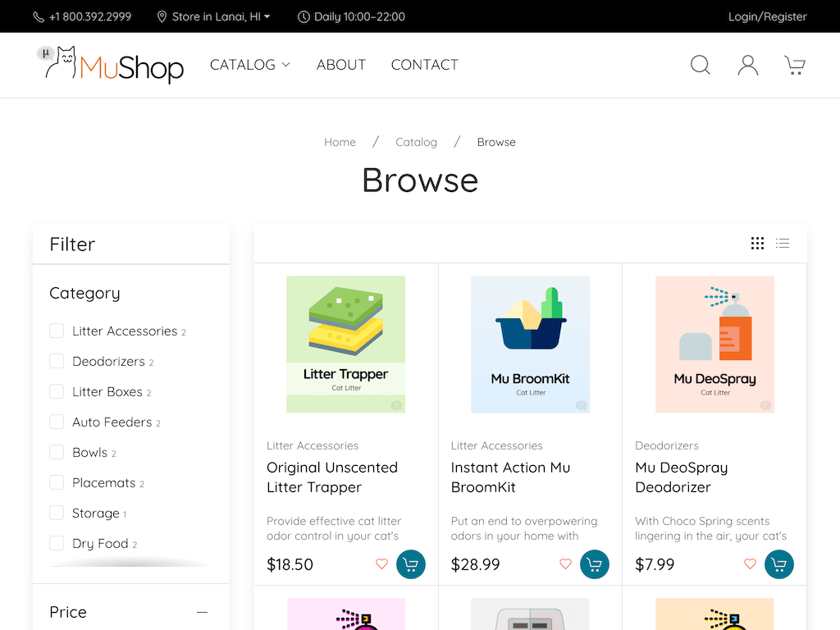This screenshot has height=630, width=840.
Task: Add Mu DeoSpray $7.99 to cart
Action: [779, 564]
